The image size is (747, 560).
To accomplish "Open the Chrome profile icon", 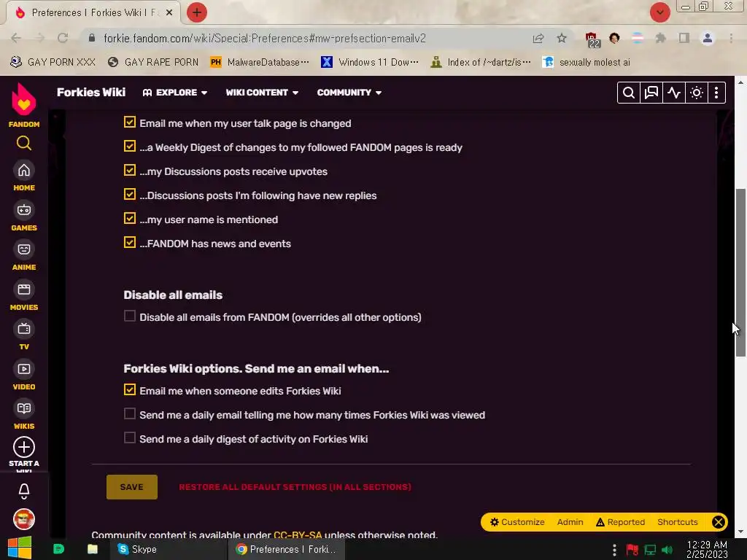I will [708, 38].
